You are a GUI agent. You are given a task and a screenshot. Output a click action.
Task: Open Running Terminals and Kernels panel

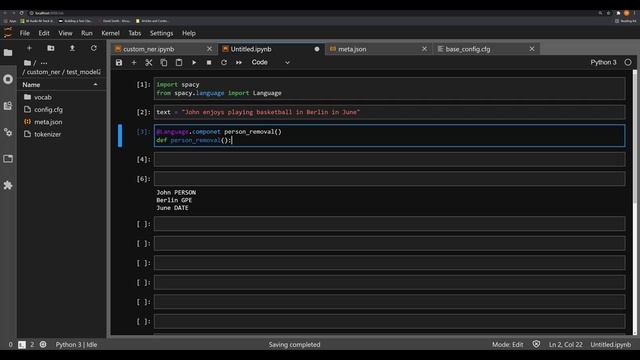click(x=8, y=79)
